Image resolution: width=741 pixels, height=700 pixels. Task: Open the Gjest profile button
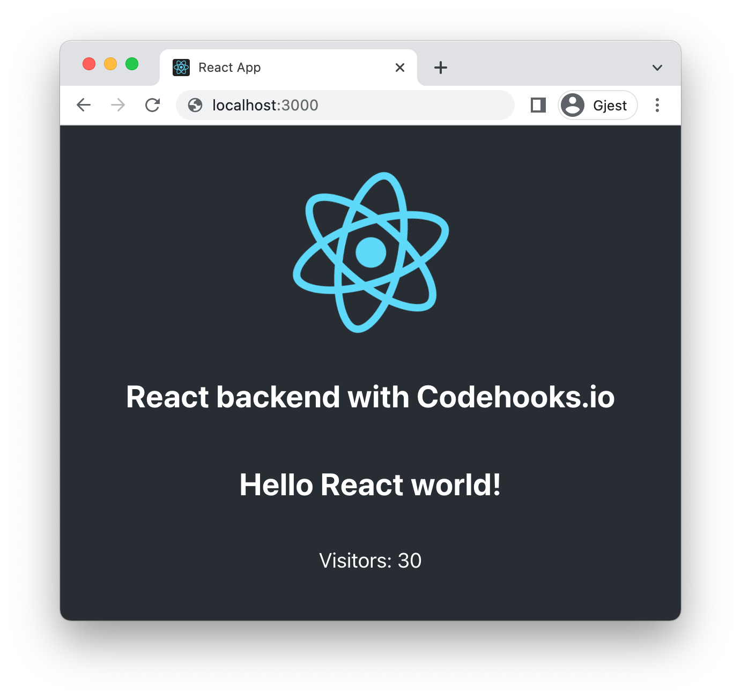click(x=598, y=105)
